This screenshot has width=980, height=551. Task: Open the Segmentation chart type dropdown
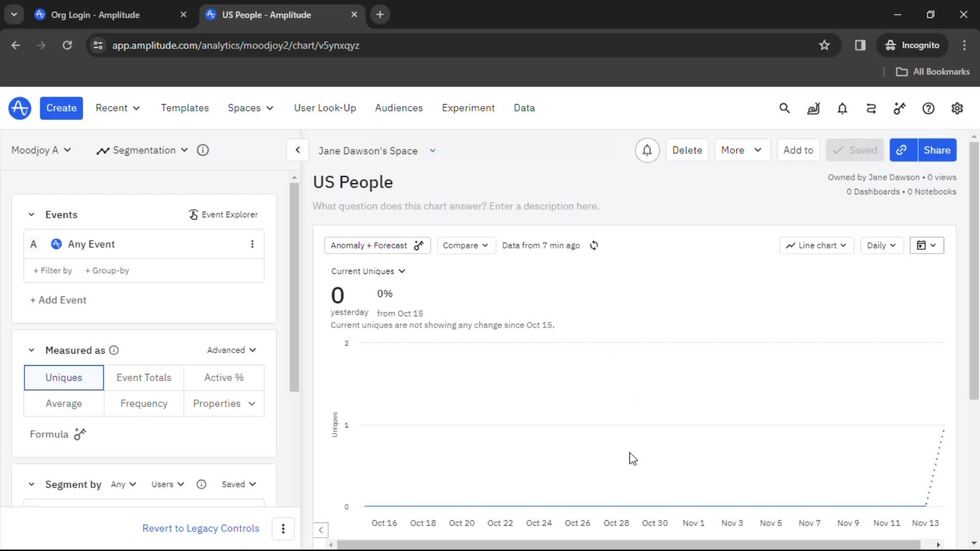142,150
